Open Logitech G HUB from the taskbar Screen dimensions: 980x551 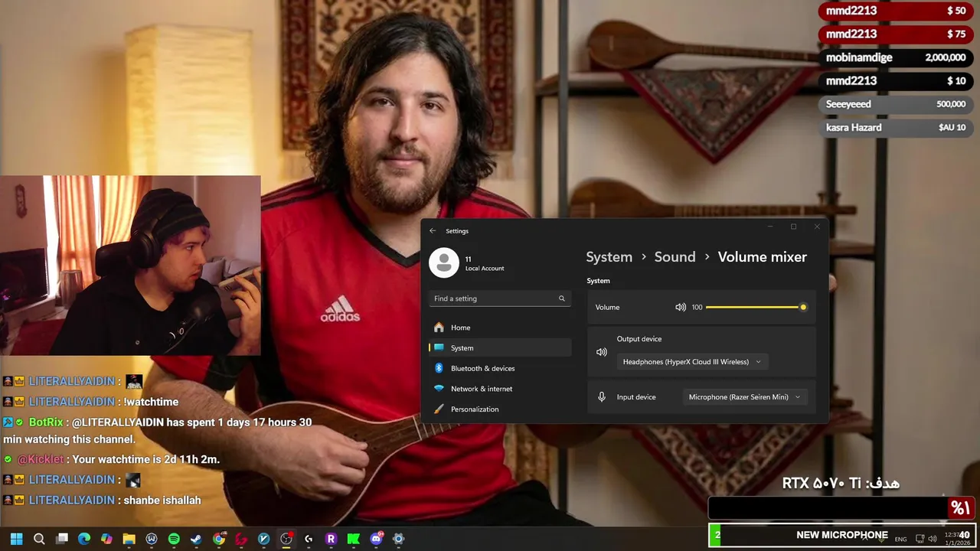pos(309,539)
